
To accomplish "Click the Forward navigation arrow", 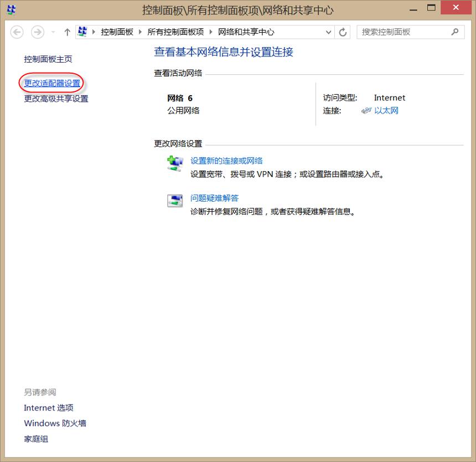I will (x=38, y=32).
